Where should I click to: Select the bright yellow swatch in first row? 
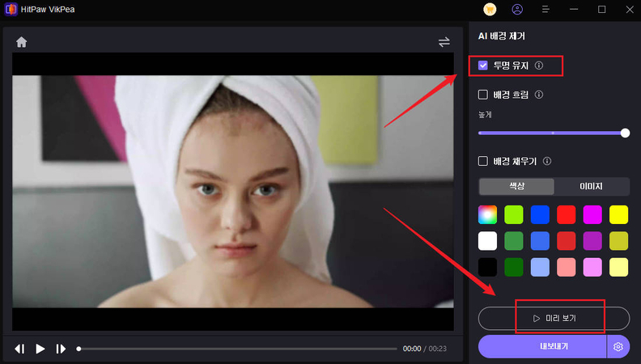tap(618, 215)
